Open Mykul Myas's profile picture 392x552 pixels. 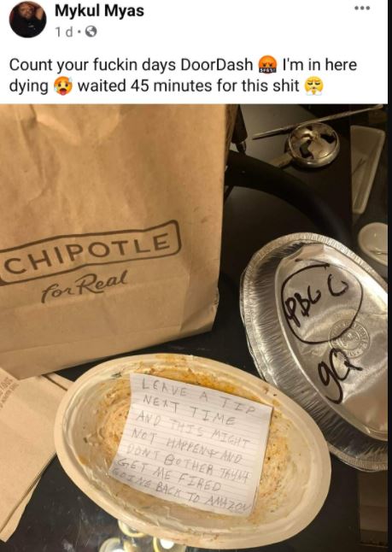28,20
